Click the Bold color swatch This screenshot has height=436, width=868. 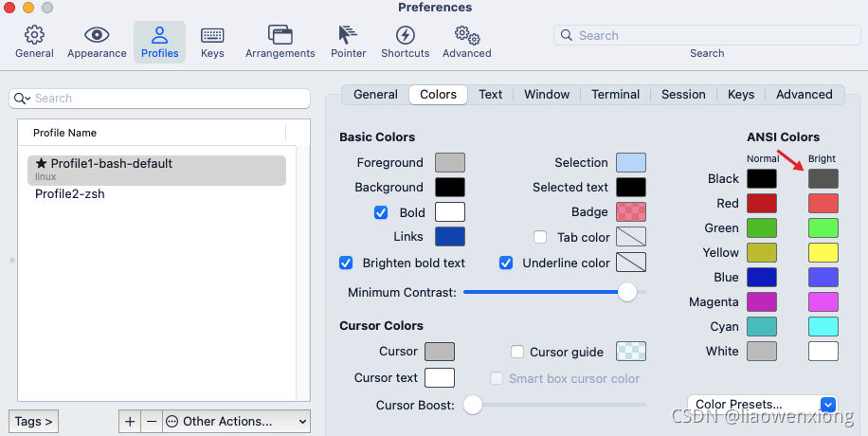[x=450, y=212]
